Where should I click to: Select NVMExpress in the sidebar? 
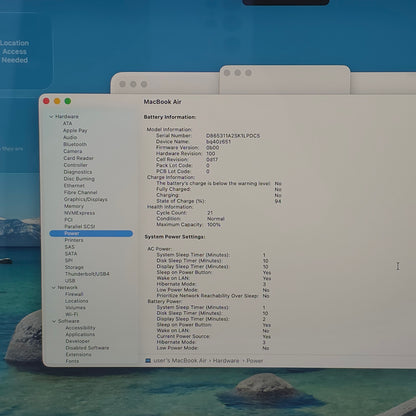click(79, 213)
